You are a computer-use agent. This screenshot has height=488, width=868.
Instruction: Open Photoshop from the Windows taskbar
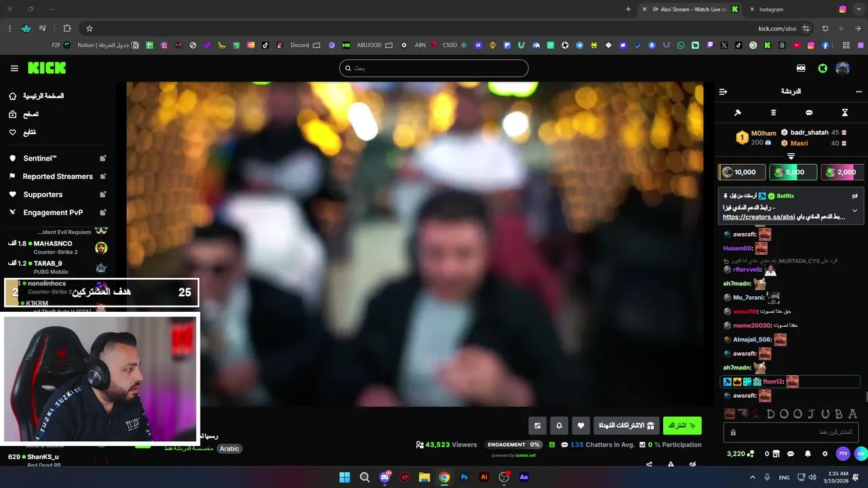[x=465, y=477]
